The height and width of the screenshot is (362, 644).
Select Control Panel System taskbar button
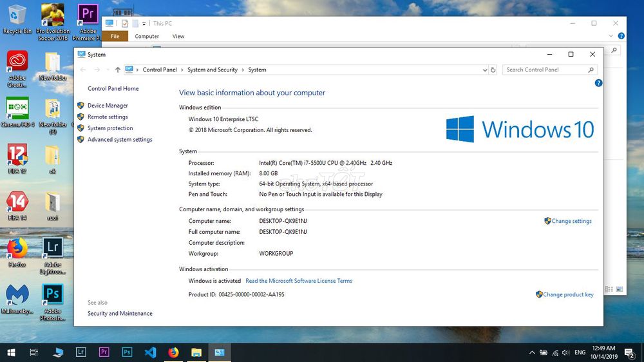(220, 352)
